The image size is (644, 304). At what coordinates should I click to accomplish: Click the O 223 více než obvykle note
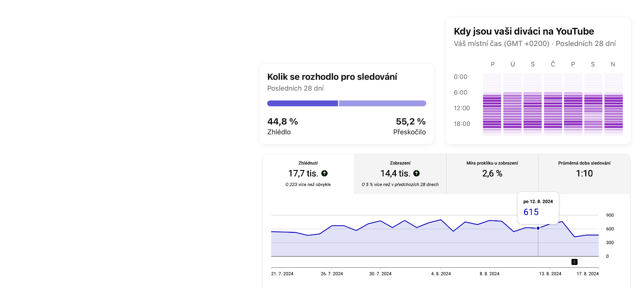(308, 184)
